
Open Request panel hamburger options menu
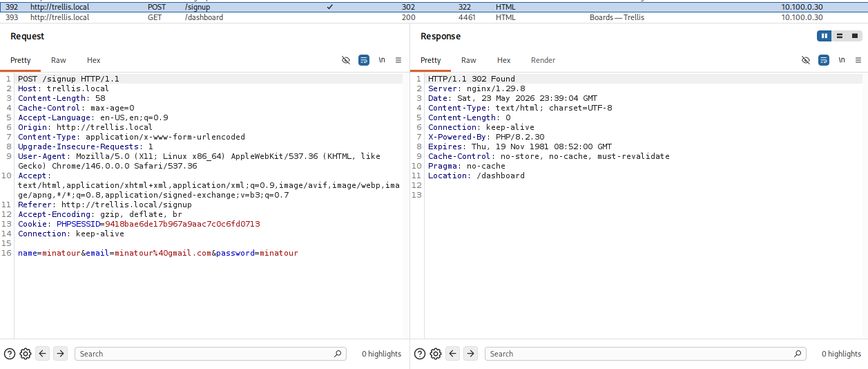pos(398,60)
